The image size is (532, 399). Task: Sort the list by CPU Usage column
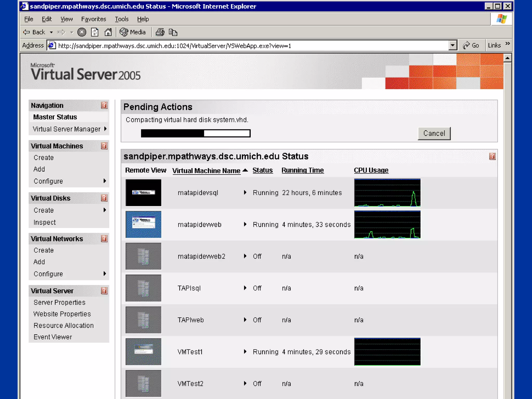click(x=371, y=170)
